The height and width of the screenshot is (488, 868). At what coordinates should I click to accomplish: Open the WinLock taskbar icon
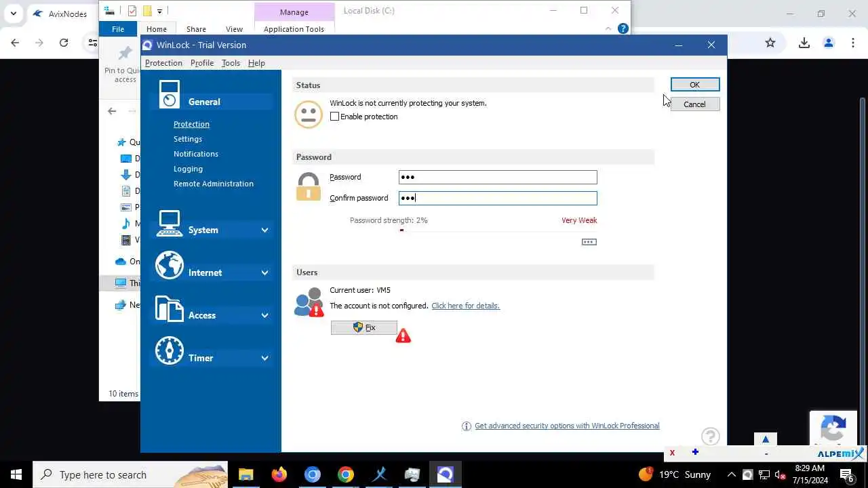pos(445,474)
